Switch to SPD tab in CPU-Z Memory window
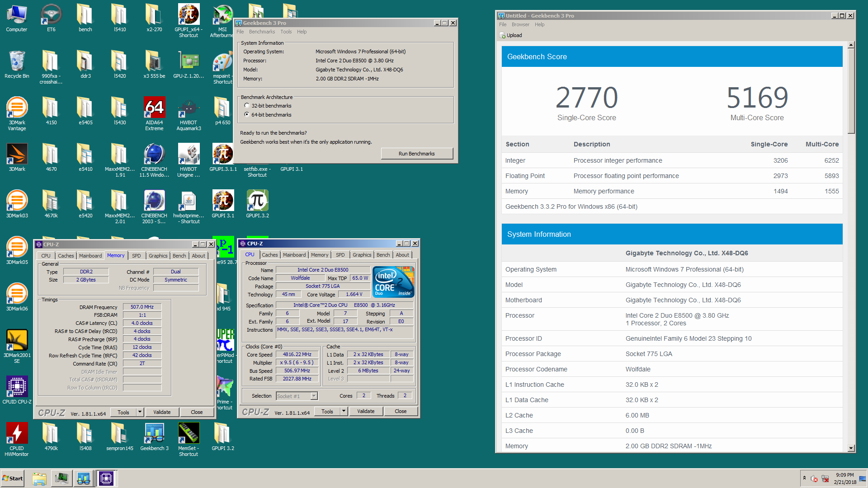Screen dimensions: 868x488 (x=136, y=256)
